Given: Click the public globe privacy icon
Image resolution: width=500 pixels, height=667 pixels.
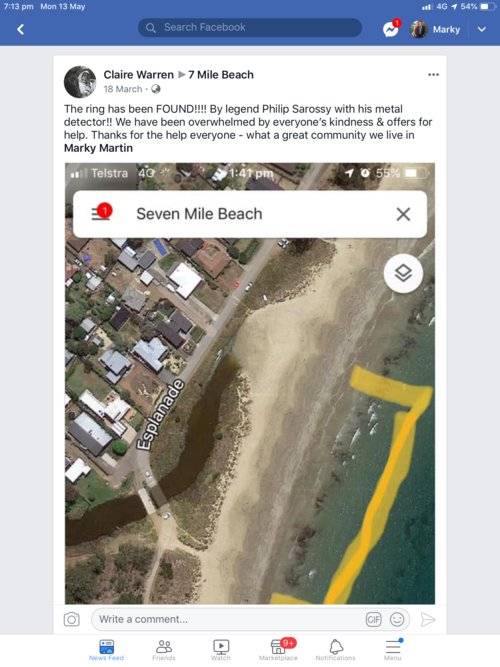Looking at the screenshot, I should tap(156, 89).
